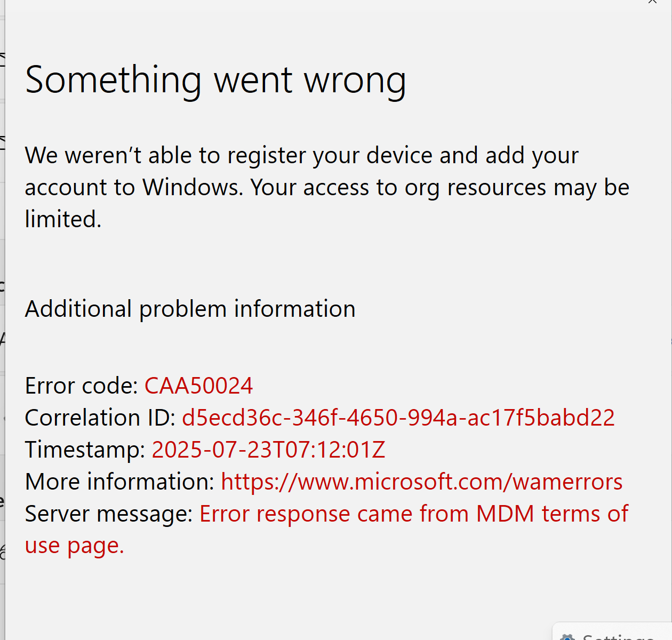The height and width of the screenshot is (640, 672).
Task: Select the Timestamp value text
Action: [268, 449]
